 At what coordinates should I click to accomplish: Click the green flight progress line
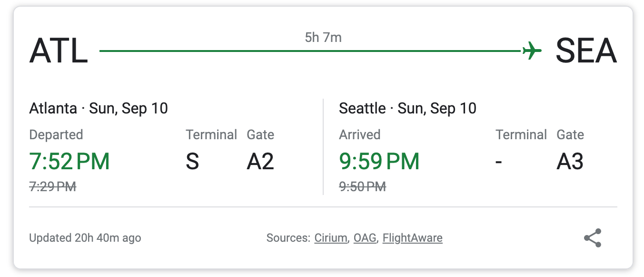(x=309, y=51)
